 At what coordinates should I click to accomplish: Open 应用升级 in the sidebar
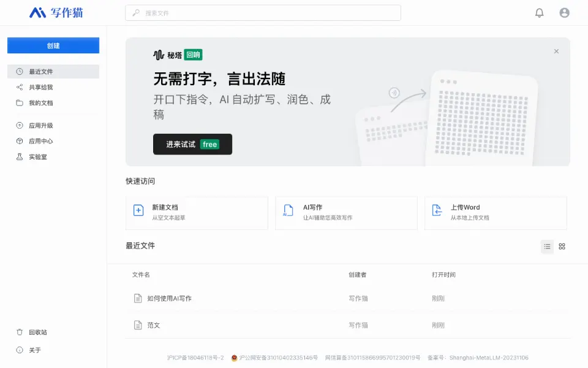(53, 125)
